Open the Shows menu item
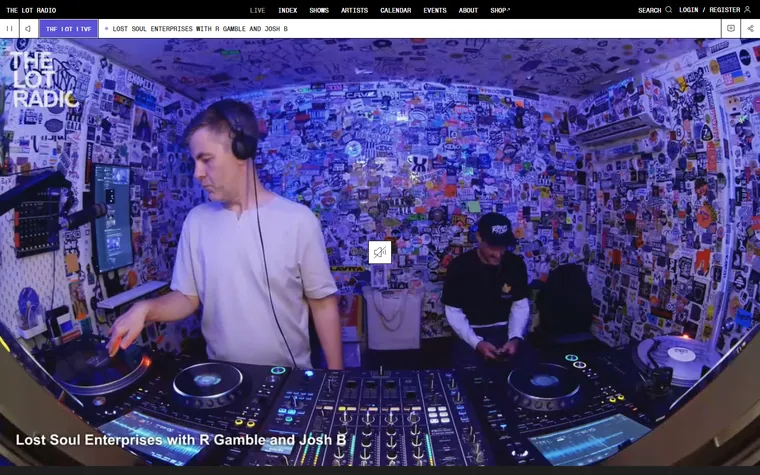The image size is (760, 475). tap(319, 10)
